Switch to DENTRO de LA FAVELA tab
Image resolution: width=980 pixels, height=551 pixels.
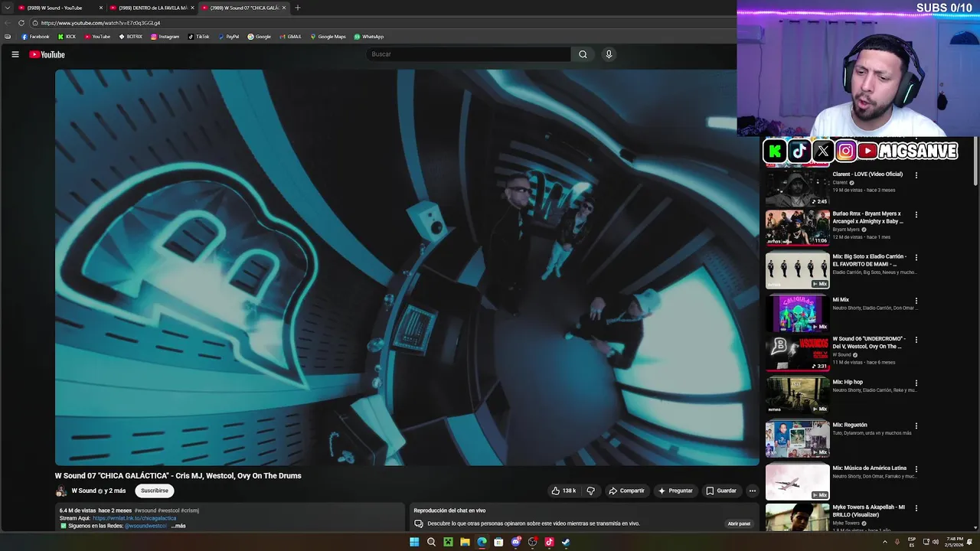click(x=152, y=8)
